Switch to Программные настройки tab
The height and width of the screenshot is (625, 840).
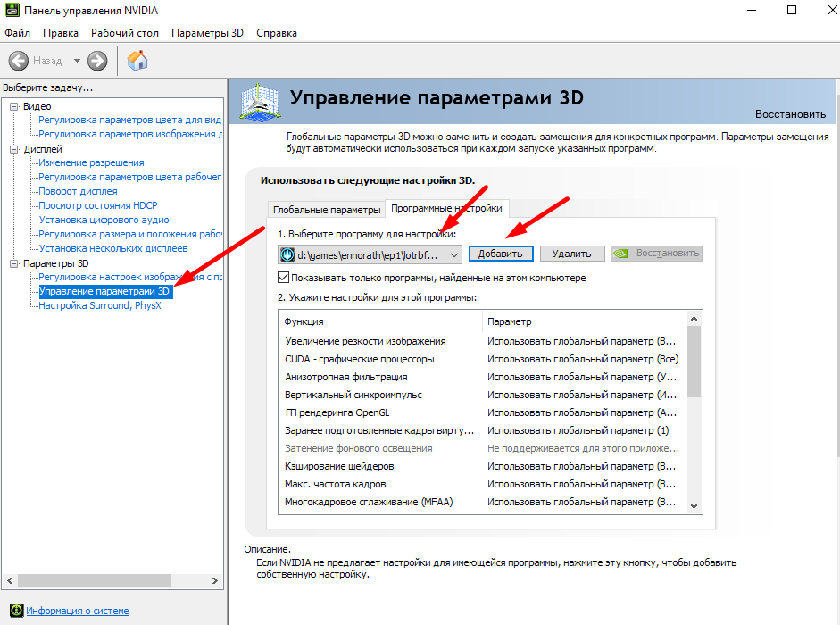click(x=447, y=208)
